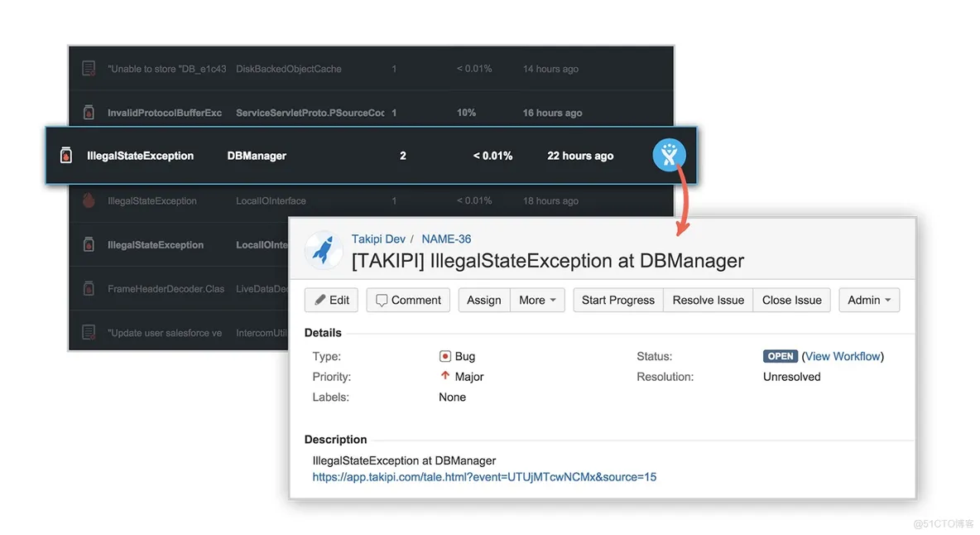Screen dimensions: 980x535
Task: Click the "16 hours ago" timestamp
Action: click(553, 113)
